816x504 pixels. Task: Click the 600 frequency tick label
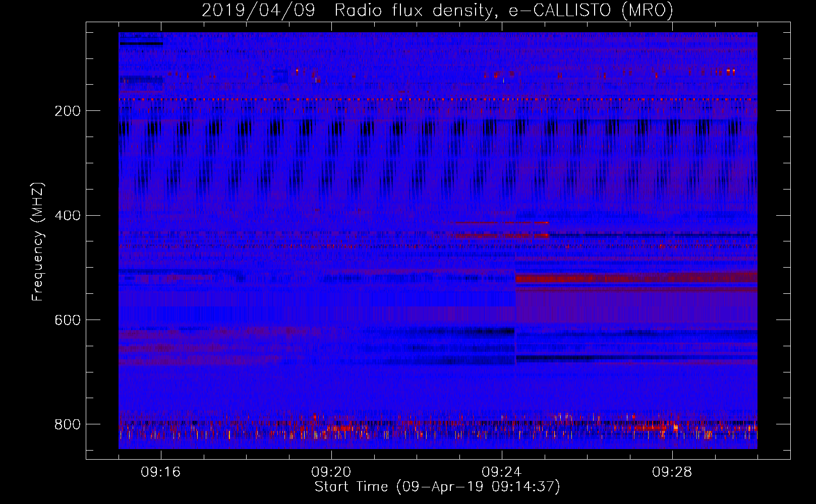pyautogui.click(x=68, y=321)
